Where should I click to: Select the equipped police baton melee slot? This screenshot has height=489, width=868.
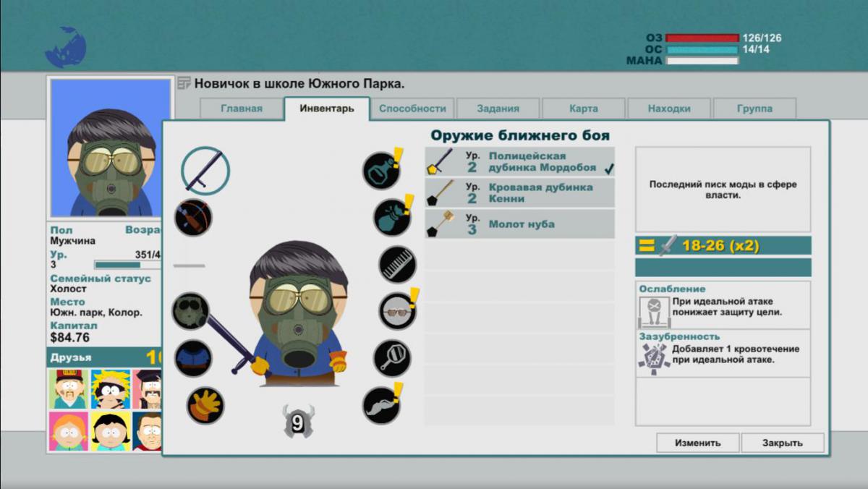pyautogui.click(x=205, y=171)
